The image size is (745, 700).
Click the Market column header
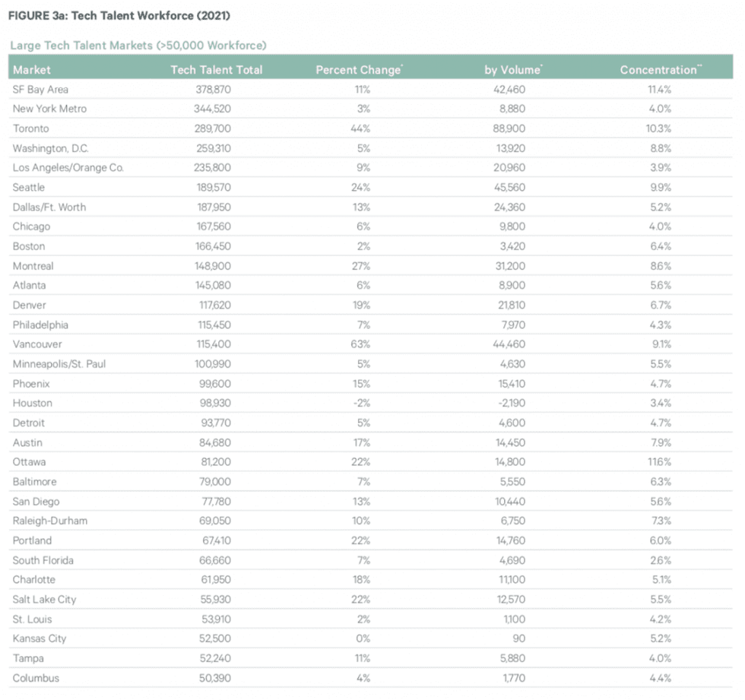(x=31, y=70)
